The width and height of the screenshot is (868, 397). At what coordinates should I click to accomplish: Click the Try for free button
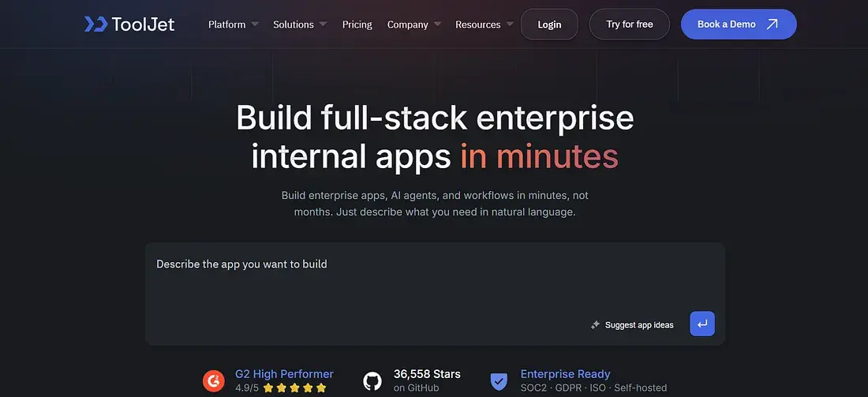(x=629, y=24)
